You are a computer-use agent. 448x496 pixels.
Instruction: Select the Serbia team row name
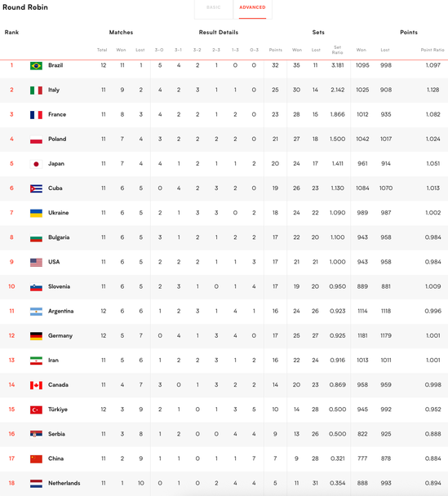(56, 434)
